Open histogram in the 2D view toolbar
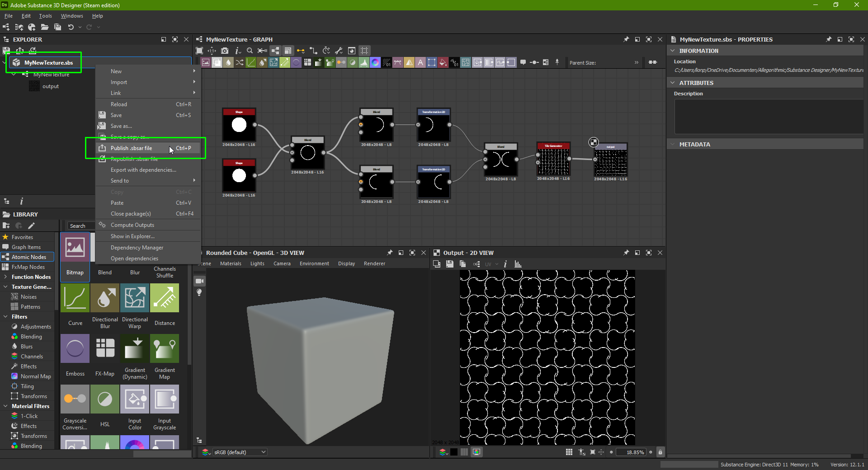Image resolution: width=868 pixels, height=470 pixels. click(518, 264)
